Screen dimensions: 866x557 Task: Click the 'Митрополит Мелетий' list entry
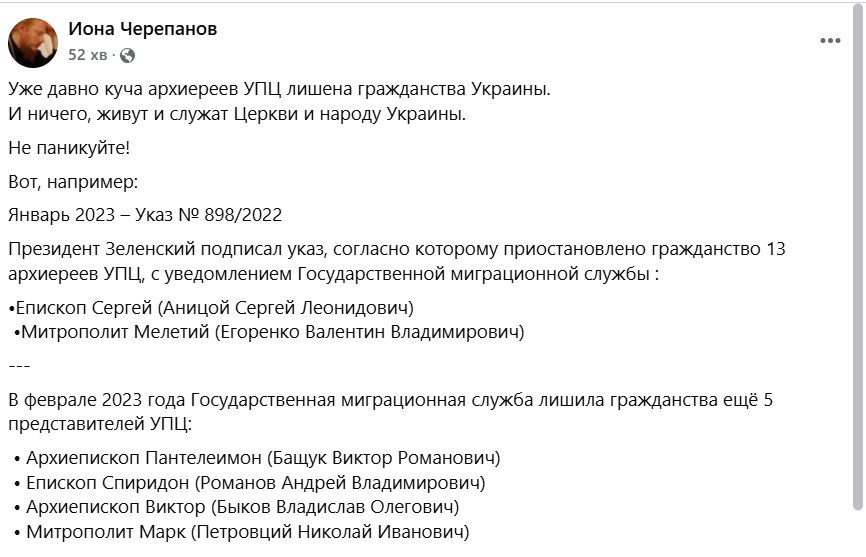pos(270,332)
